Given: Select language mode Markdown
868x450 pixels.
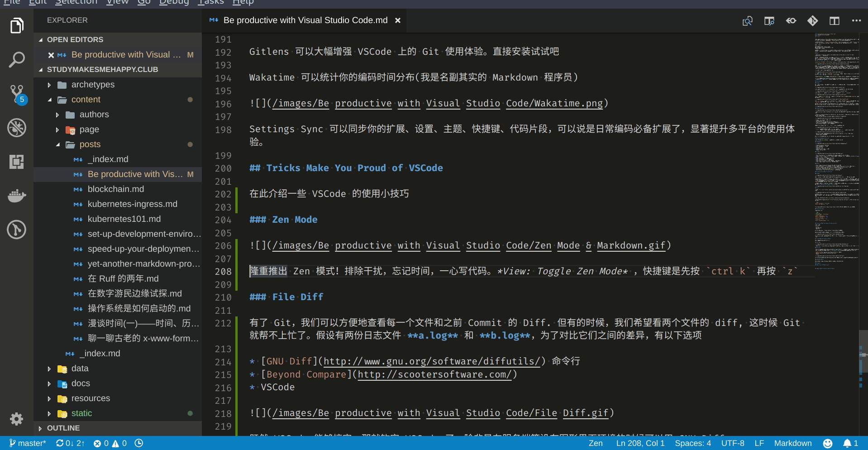Looking at the screenshot, I should tap(793, 443).
